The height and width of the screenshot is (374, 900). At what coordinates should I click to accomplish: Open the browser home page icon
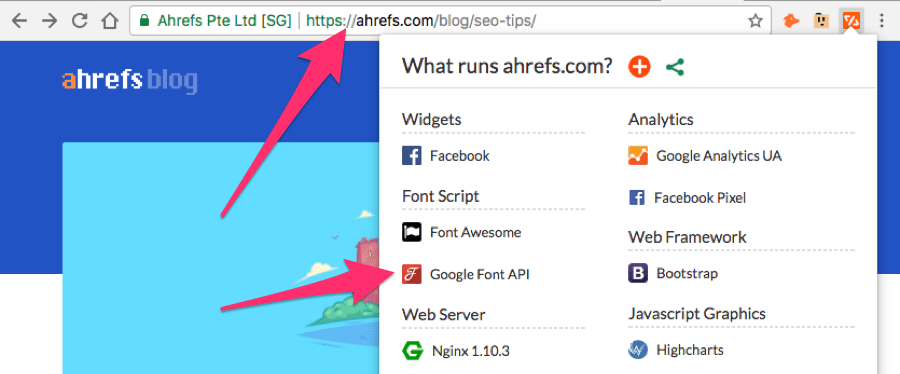109,21
